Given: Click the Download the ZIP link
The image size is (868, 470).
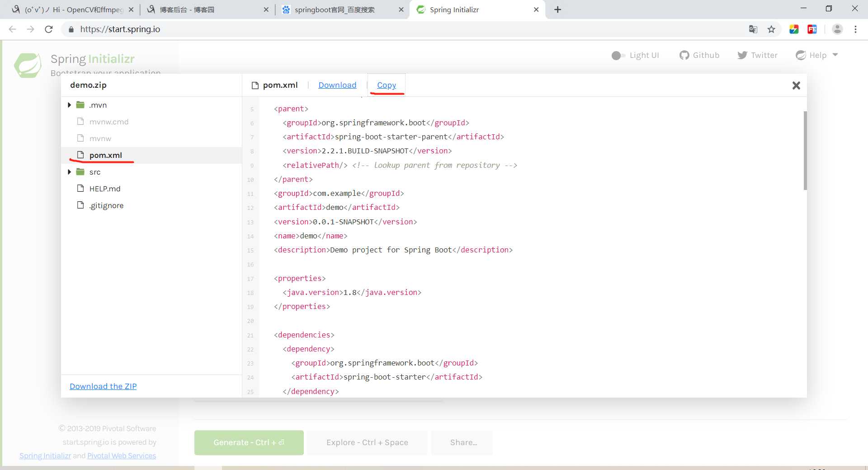Looking at the screenshot, I should [x=103, y=386].
